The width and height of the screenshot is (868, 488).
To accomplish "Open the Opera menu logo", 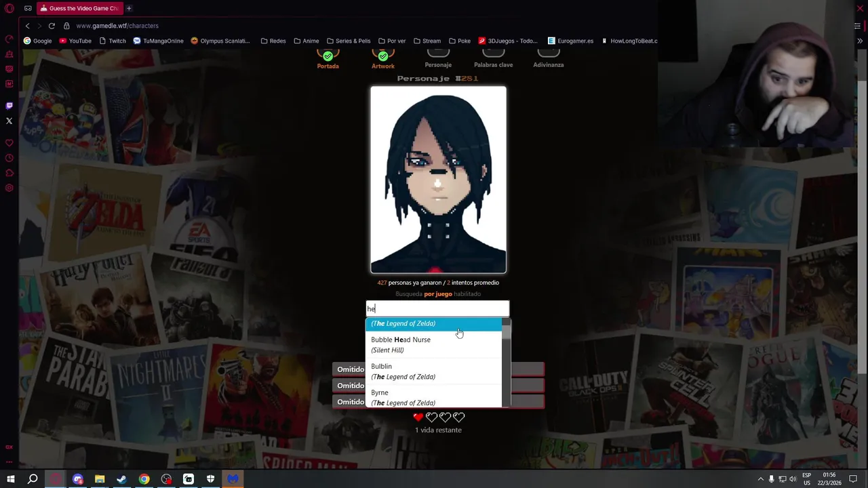I will (9, 8).
